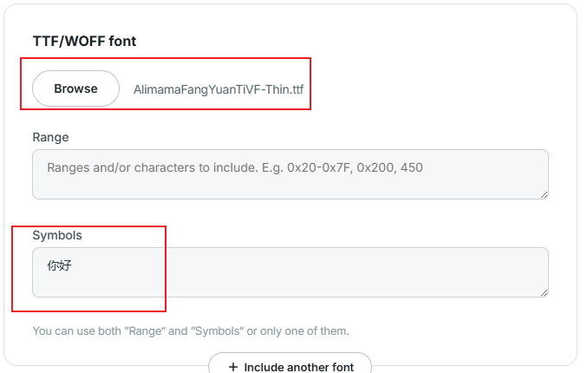This screenshot has width=588, height=373.
Task: Click the TTF/WOFF font heading
Action: pos(84,41)
